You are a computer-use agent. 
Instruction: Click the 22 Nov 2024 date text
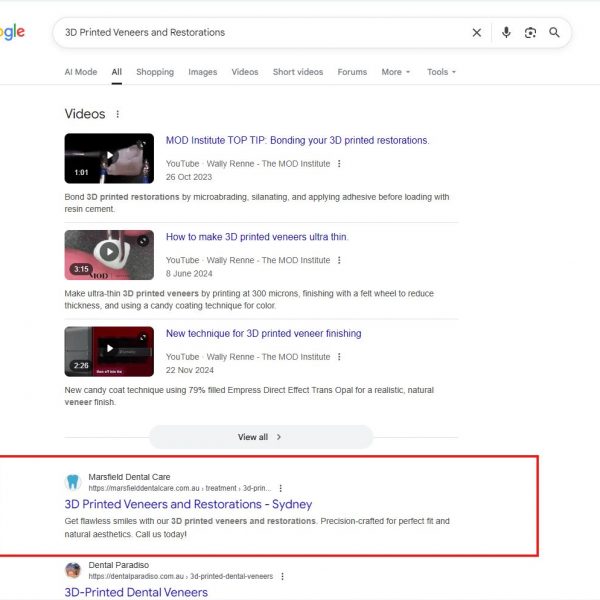coord(190,370)
